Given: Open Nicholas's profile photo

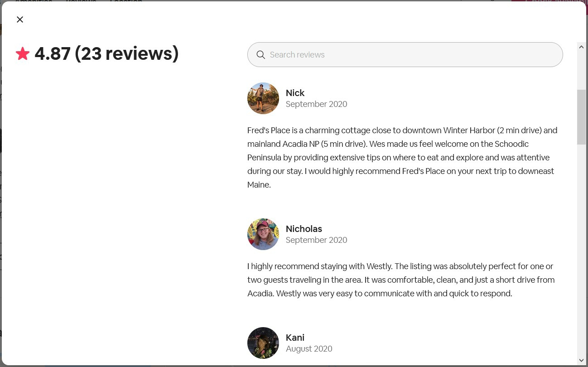Looking at the screenshot, I should point(263,234).
